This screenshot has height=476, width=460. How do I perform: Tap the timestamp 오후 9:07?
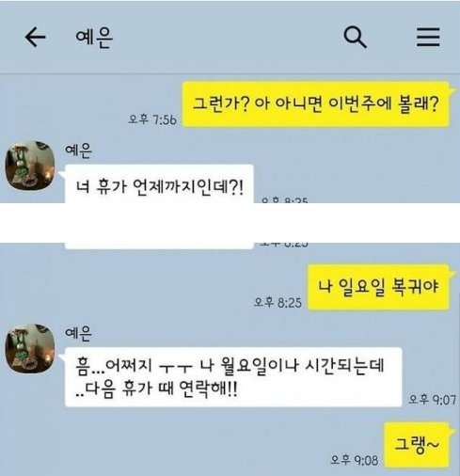pyautogui.click(x=432, y=400)
